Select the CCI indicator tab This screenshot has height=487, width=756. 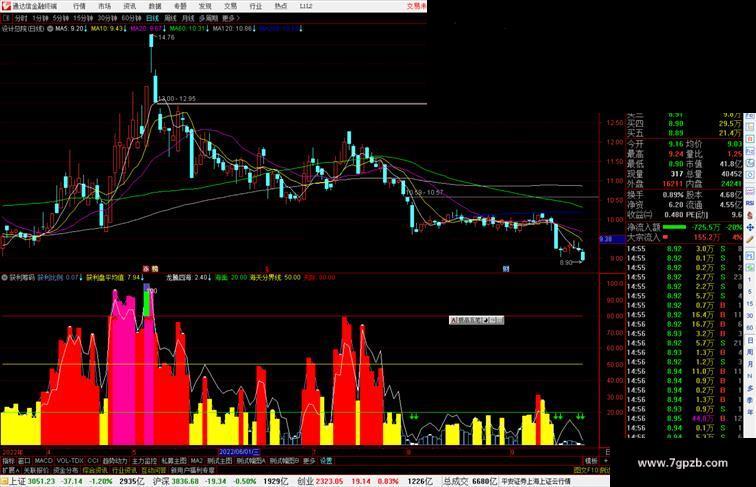pyautogui.click(x=93, y=461)
